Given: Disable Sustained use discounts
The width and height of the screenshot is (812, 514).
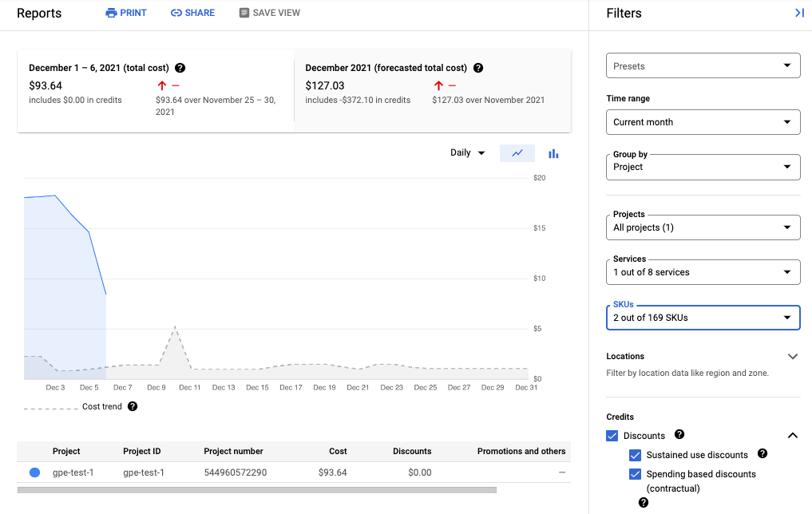Looking at the screenshot, I should [635, 455].
